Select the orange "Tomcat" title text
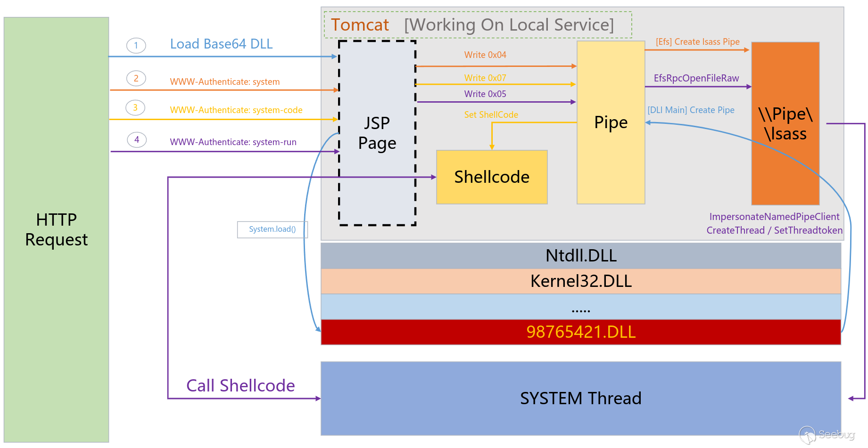This screenshot has width=868, height=448. click(x=360, y=25)
